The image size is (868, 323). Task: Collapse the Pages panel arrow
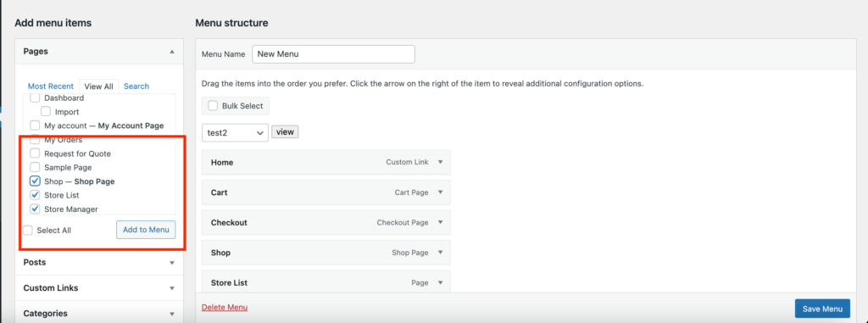[x=171, y=52]
